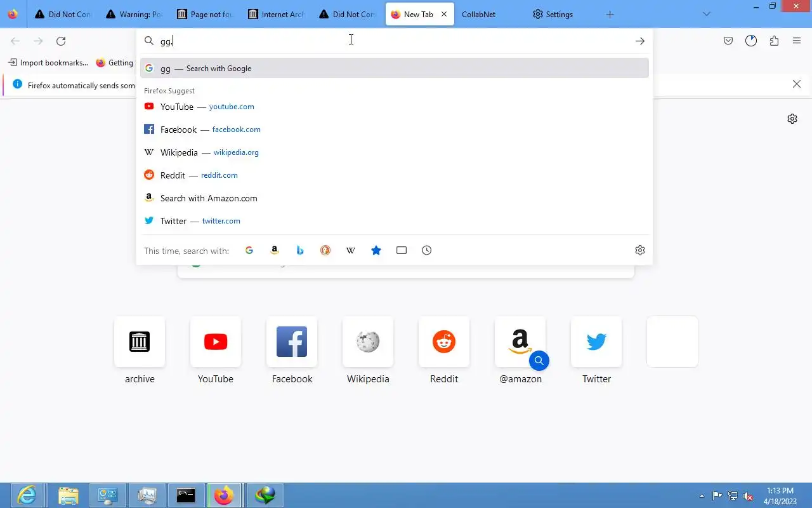
Task: Search this time with Bing icon
Action: [x=300, y=250]
